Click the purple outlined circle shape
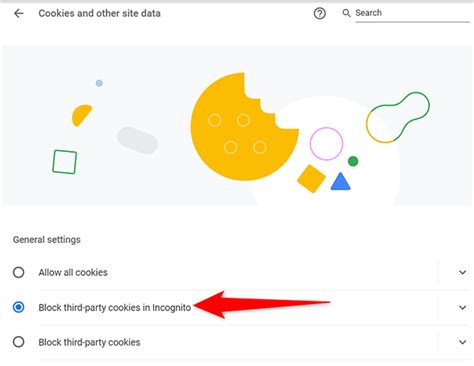Image resolution: width=474 pixels, height=366 pixels. coord(326,144)
